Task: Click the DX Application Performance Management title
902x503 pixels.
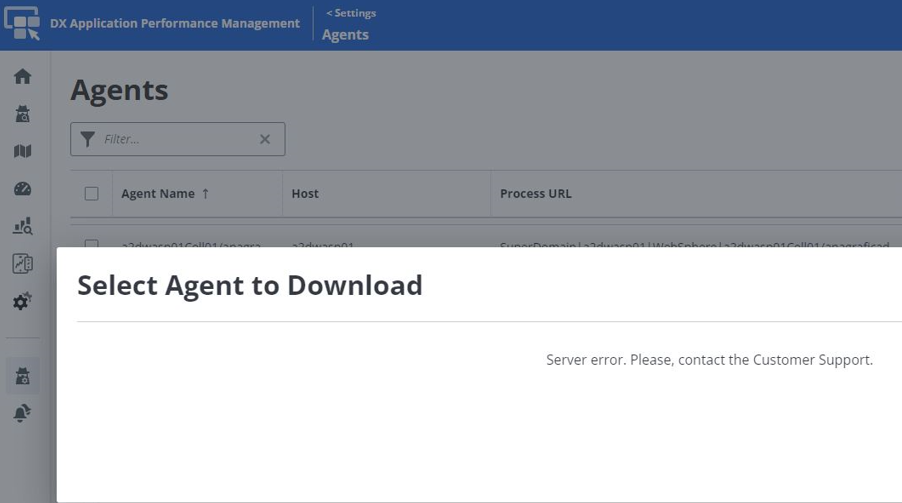Action: coord(175,24)
